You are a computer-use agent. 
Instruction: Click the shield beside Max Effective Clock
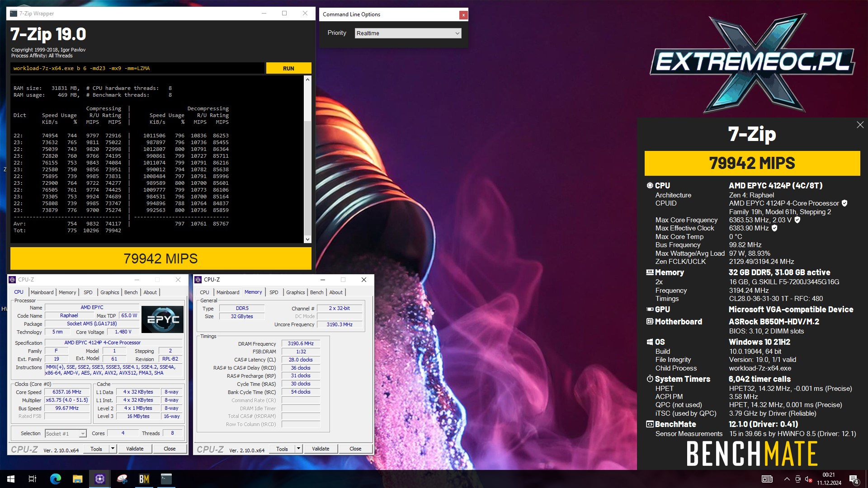pos(774,228)
